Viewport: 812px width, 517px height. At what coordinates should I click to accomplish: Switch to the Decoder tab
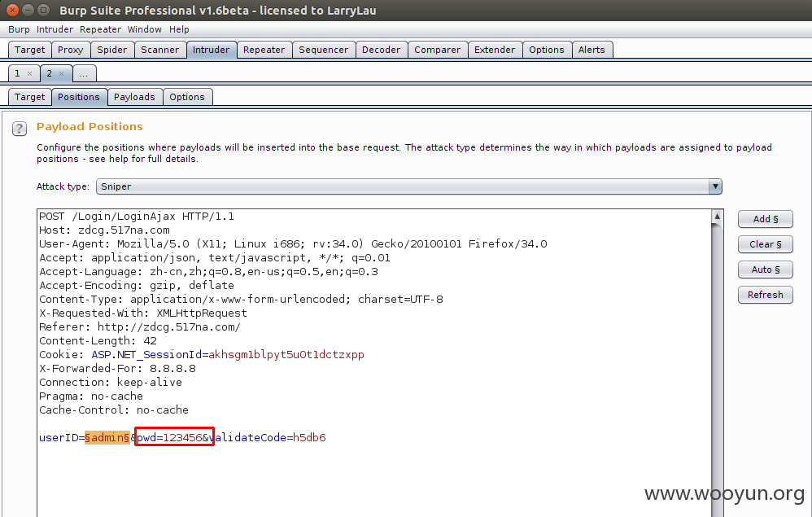[x=381, y=50]
